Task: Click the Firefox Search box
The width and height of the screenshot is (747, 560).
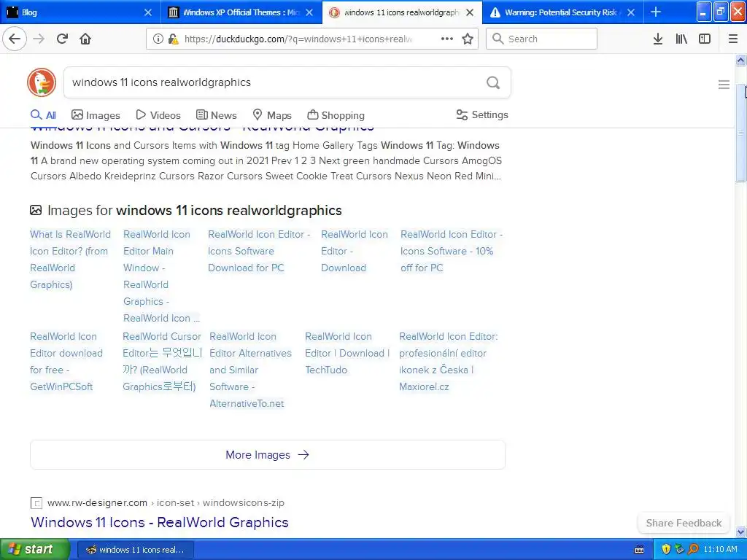Action: pyautogui.click(x=541, y=39)
